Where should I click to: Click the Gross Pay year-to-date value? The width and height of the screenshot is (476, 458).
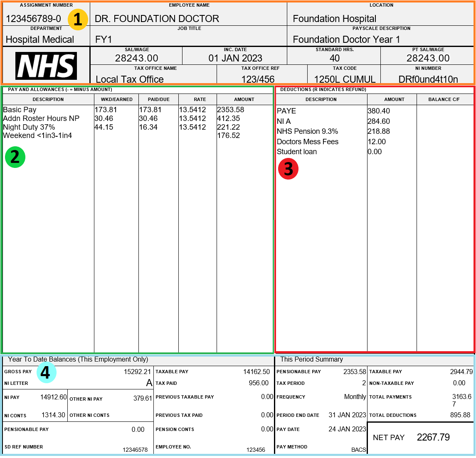click(x=137, y=372)
